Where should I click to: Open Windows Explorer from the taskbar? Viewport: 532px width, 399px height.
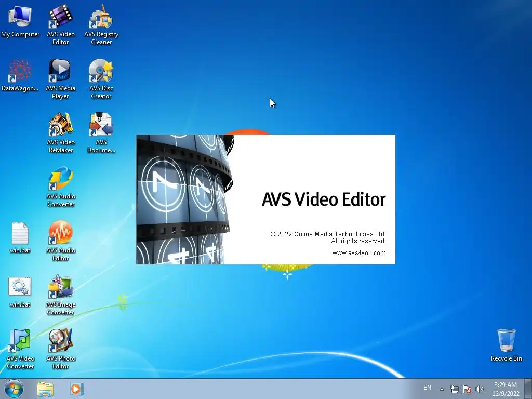tap(45, 389)
